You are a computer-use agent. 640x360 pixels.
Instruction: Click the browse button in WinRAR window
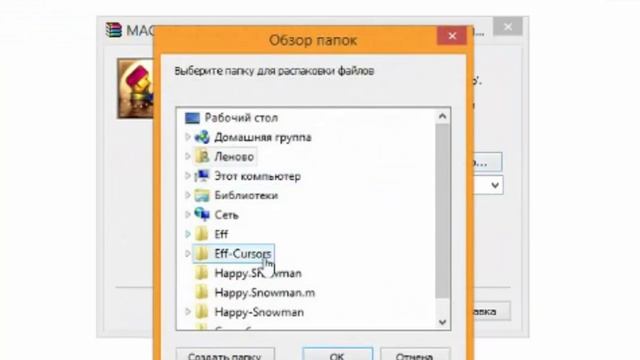coord(487,162)
